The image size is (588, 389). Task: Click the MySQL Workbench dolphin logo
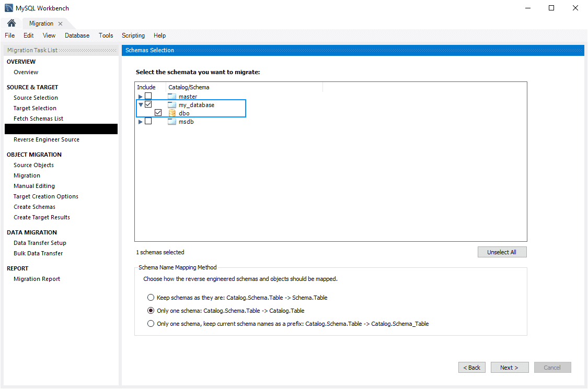[9, 8]
